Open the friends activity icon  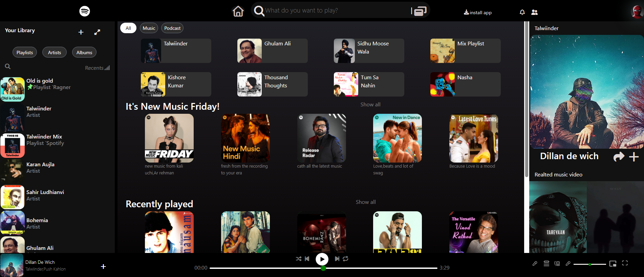[535, 12]
